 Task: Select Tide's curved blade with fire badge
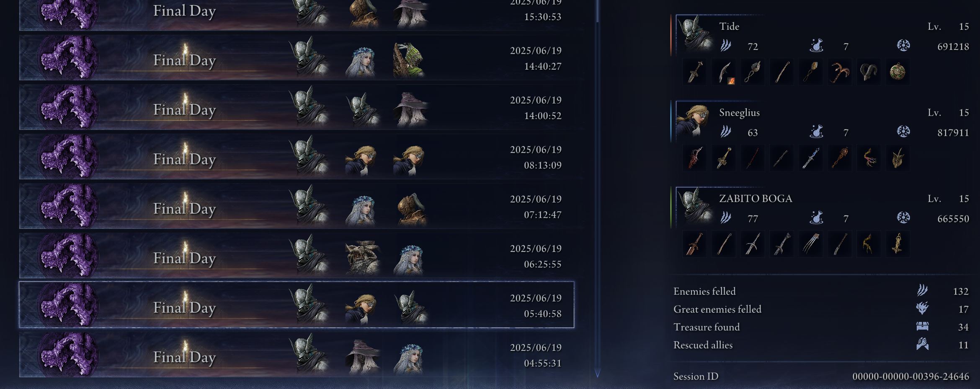pyautogui.click(x=724, y=72)
